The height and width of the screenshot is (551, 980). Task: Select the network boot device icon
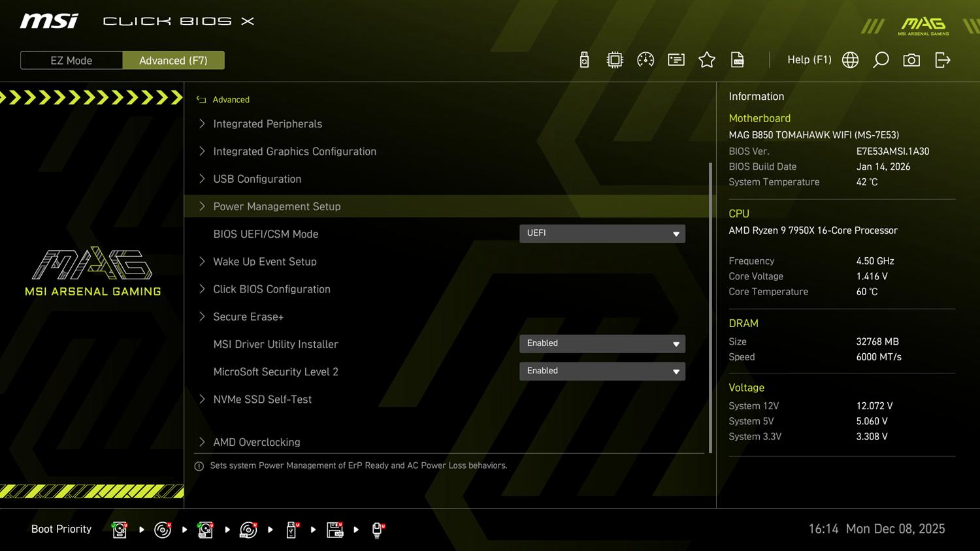(x=378, y=529)
